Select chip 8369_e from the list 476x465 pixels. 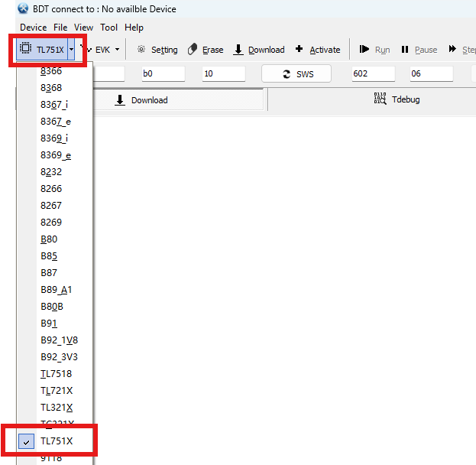[55, 155]
